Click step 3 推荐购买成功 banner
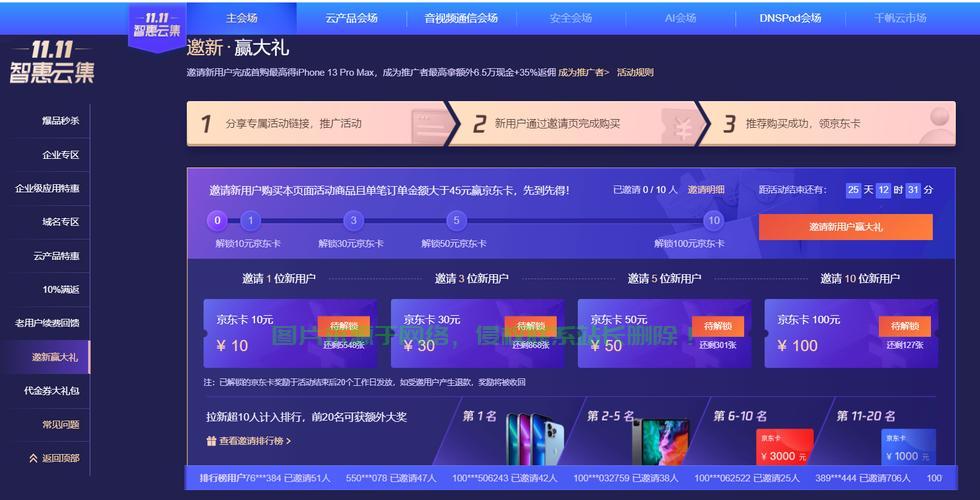Viewport: 980px width, 500px height. point(828,124)
